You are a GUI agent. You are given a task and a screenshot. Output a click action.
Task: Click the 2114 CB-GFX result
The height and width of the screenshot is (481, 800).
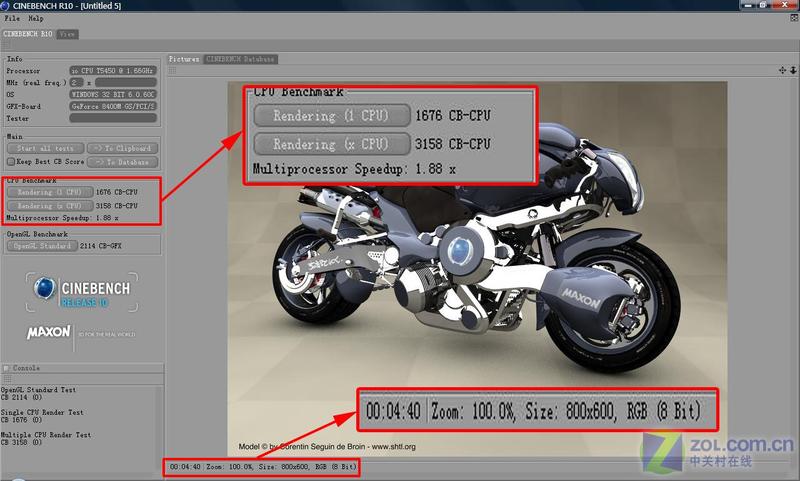[x=101, y=246]
